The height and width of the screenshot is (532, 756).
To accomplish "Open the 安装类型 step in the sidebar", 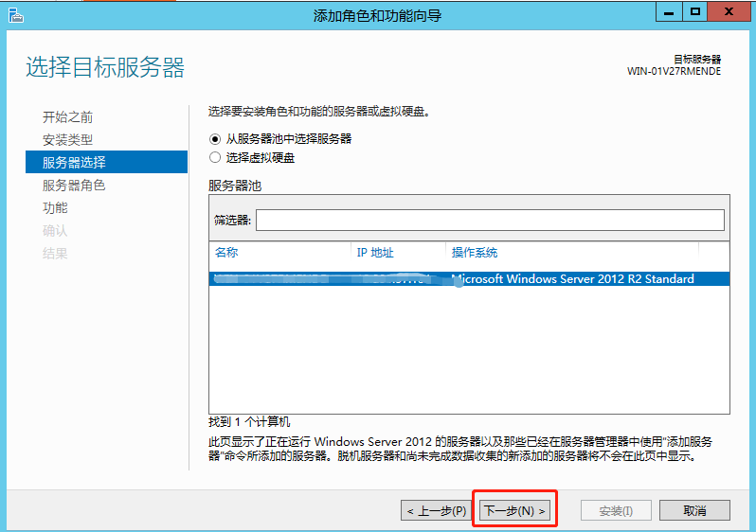I will click(67, 140).
